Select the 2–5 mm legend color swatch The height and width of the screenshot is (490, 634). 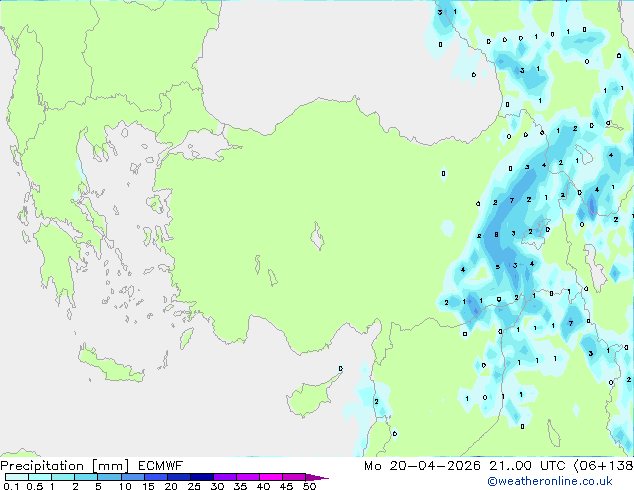pyautogui.click(x=86, y=477)
